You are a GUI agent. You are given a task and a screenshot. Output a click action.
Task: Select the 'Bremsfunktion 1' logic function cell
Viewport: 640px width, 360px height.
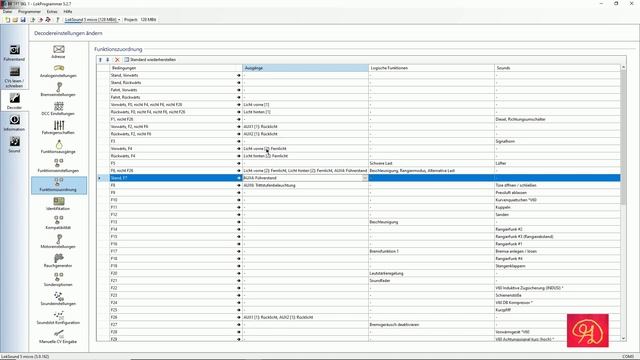click(x=431, y=251)
